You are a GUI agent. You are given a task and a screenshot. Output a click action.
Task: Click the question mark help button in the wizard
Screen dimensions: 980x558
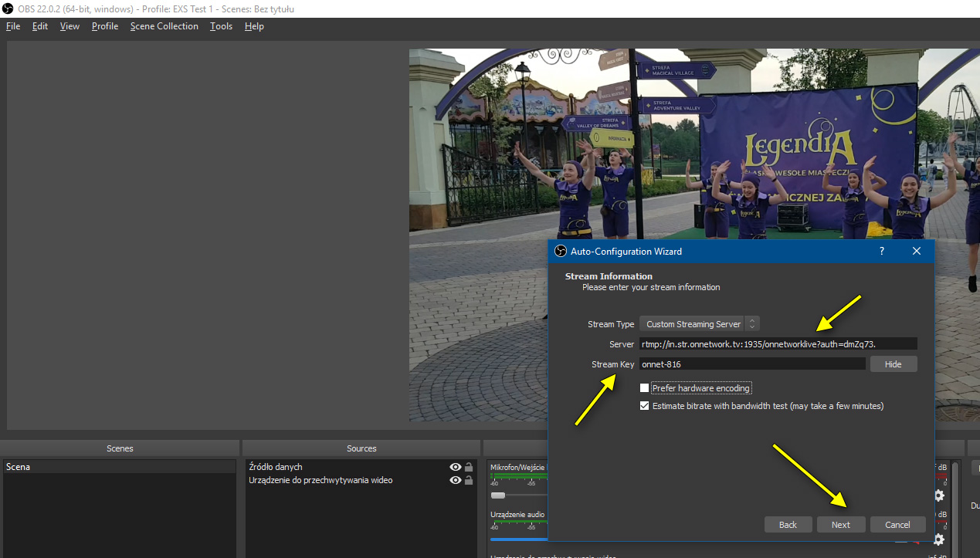coord(882,251)
